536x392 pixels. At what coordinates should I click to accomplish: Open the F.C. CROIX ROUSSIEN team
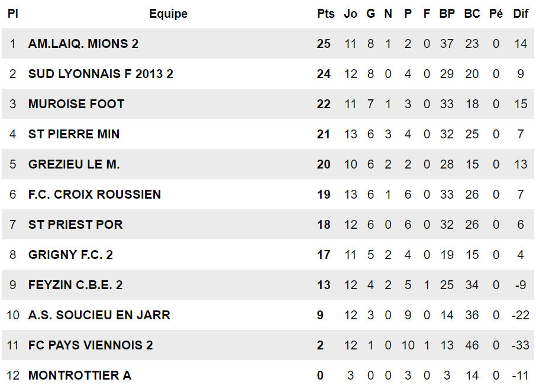coord(95,195)
